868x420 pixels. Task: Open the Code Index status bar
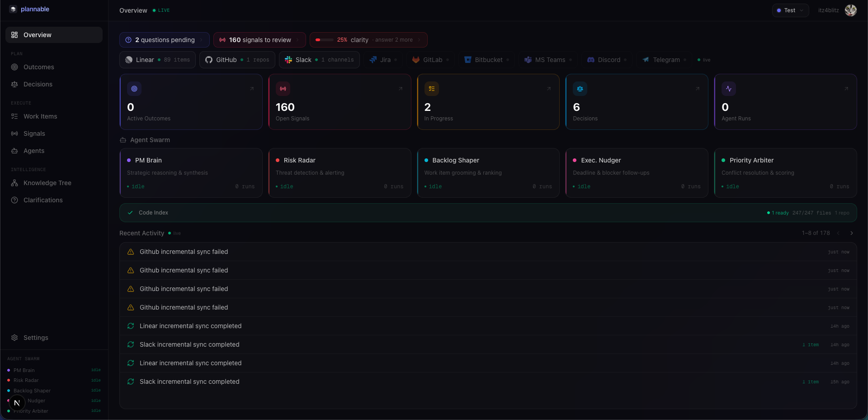pyautogui.click(x=488, y=213)
